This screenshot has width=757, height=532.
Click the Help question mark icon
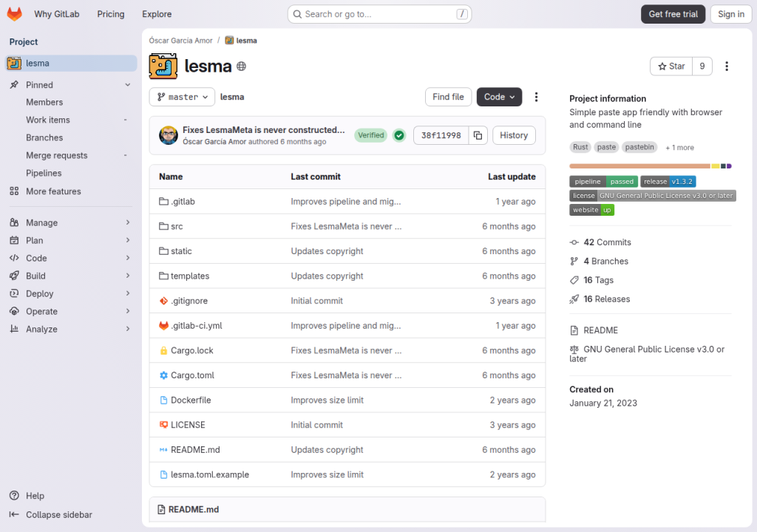click(15, 496)
